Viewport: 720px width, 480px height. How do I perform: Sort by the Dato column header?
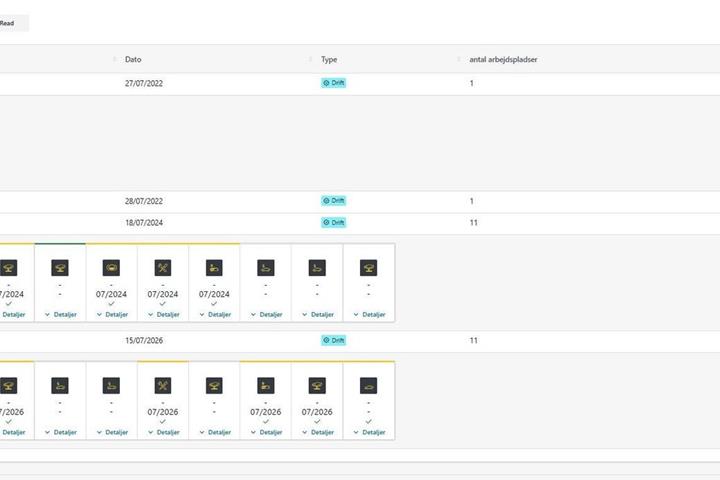(133, 59)
